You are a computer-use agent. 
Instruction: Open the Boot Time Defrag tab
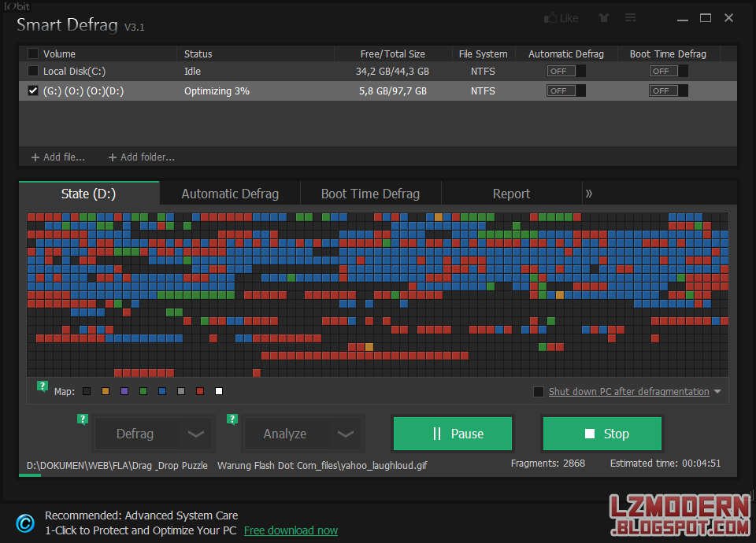click(x=370, y=194)
